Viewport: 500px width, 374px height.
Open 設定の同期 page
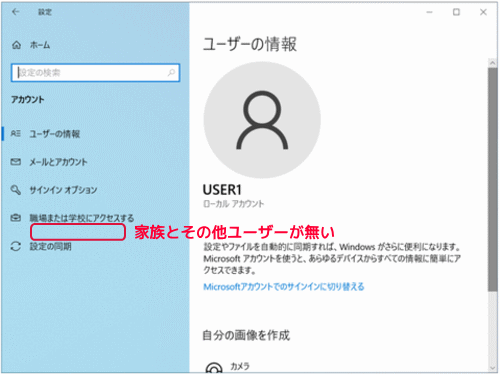[x=50, y=246]
